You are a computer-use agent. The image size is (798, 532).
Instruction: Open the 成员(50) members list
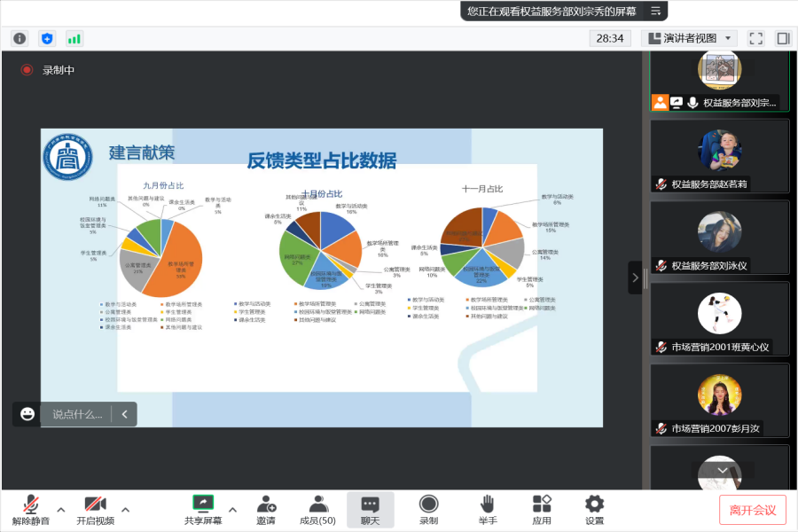point(317,510)
